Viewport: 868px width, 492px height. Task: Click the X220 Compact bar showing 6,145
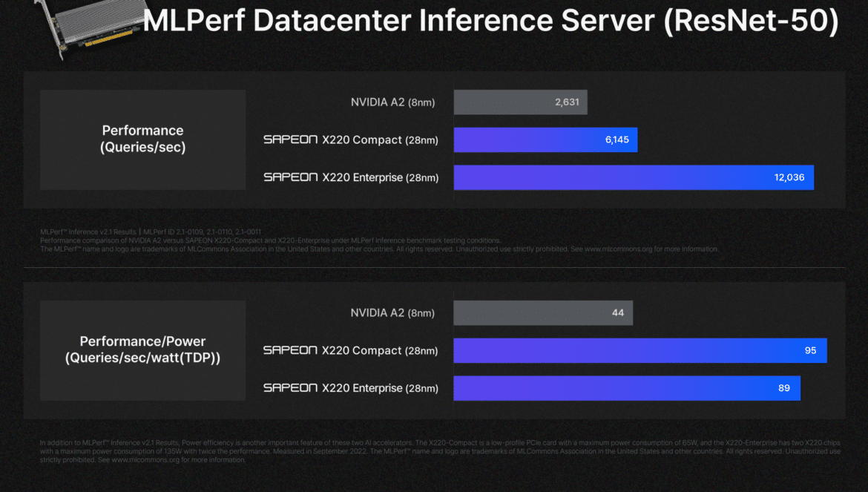(x=545, y=140)
